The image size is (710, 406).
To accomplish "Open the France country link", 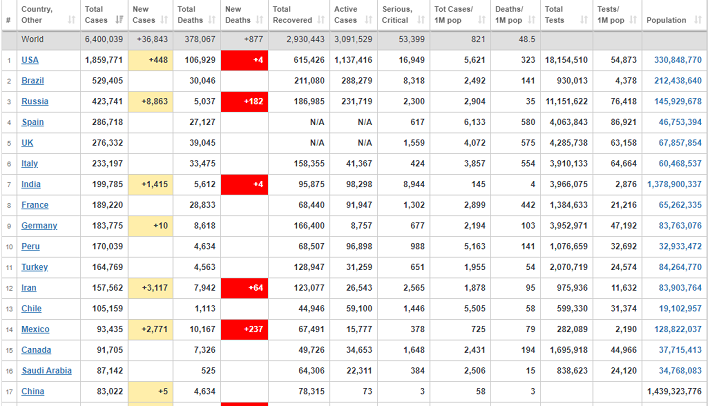I will (x=35, y=205).
